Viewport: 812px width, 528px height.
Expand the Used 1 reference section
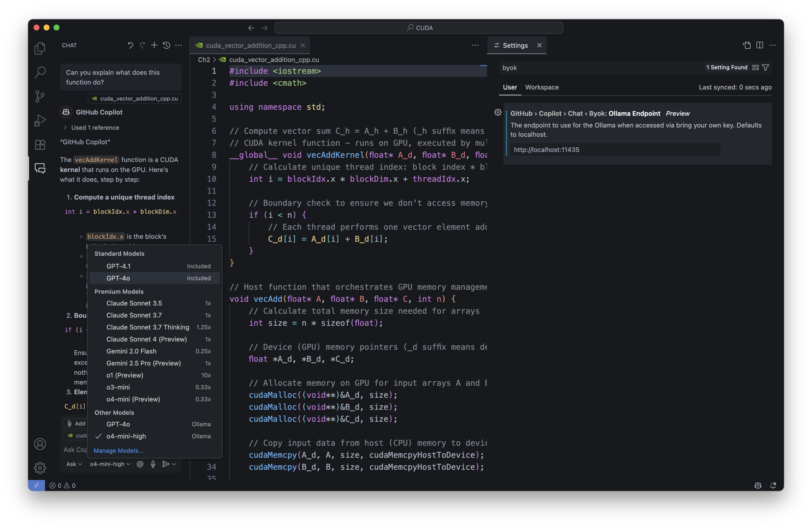coord(91,127)
